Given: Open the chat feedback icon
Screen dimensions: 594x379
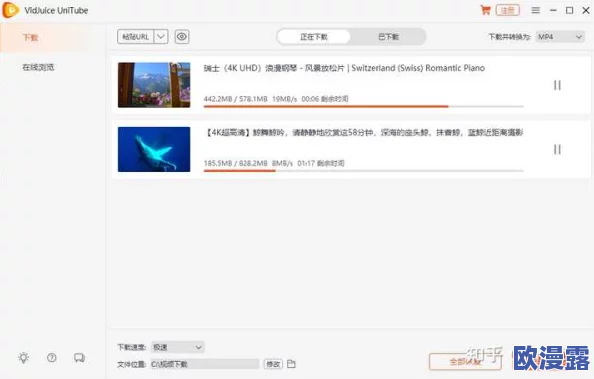Looking at the screenshot, I should (79, 358).
